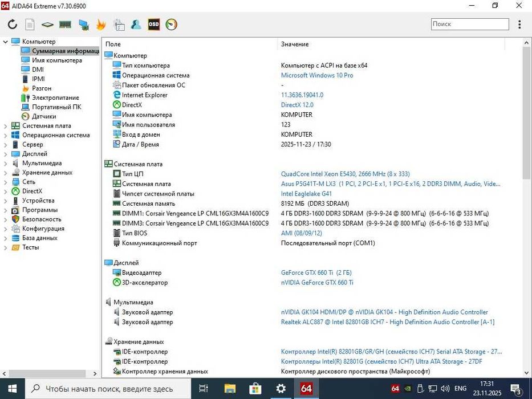Expand the Тесты tree node

pyautogui.click(x=5, y=248)
